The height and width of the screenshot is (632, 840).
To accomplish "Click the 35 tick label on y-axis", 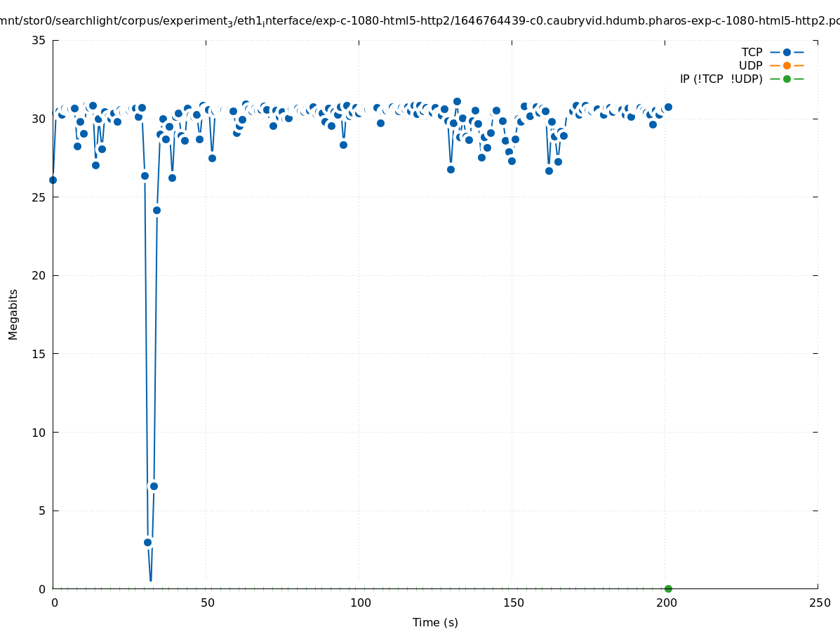I will [x=39, y=40].
